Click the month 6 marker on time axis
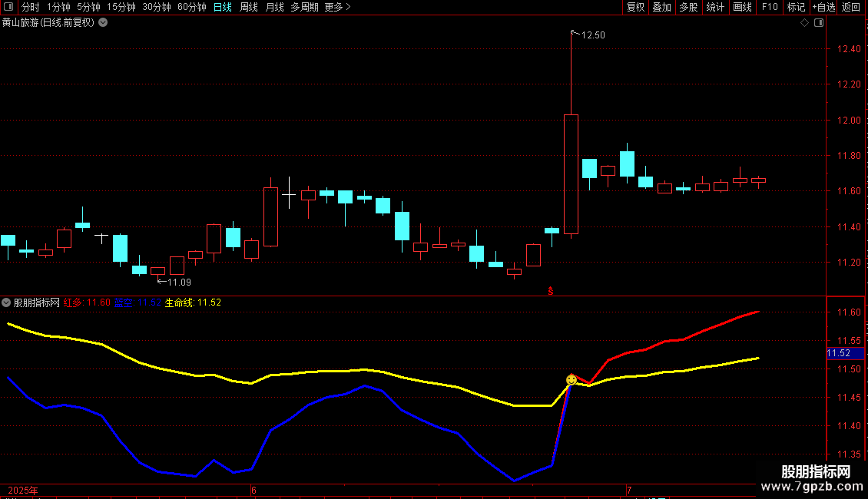This screenshot has width=868, height=499. click(253, 491)
